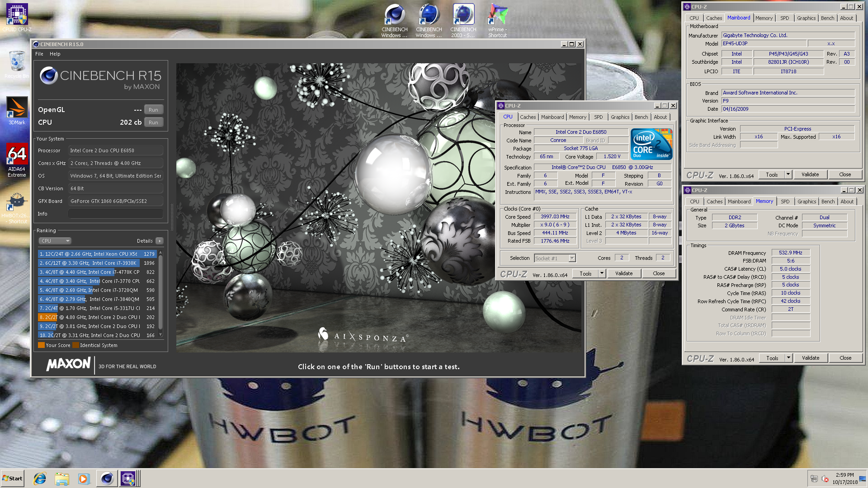868x488 pixels.
Task: Open the About tab in middle CPU-Z window
Action: coord(660,117)
